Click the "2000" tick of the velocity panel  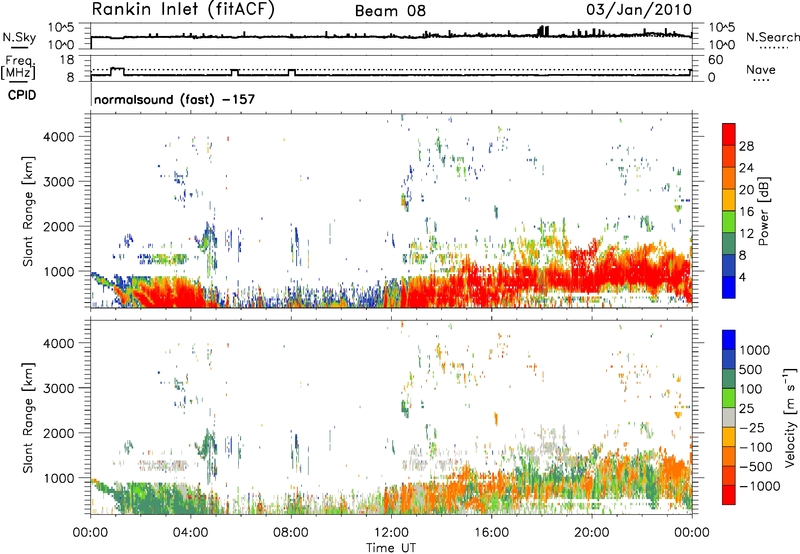click(x=59, y=433)
